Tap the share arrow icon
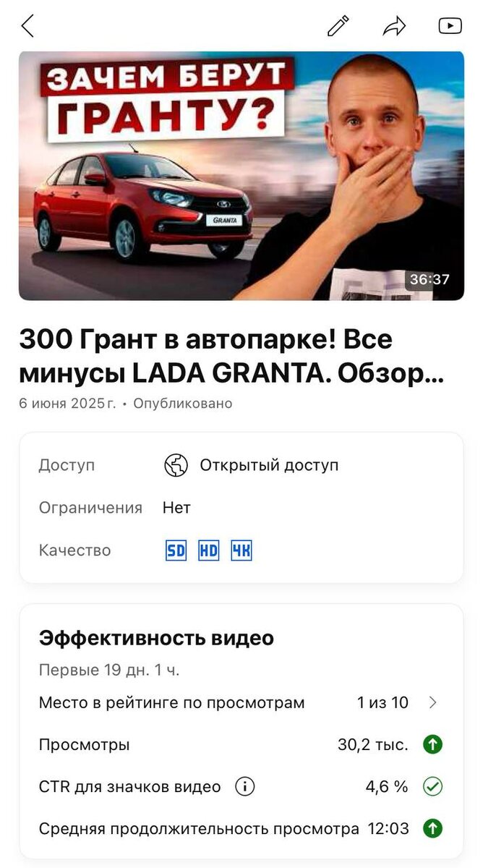The width and height of the screenshot is (483, 868). pyautogui.click(x=394, y=27)
